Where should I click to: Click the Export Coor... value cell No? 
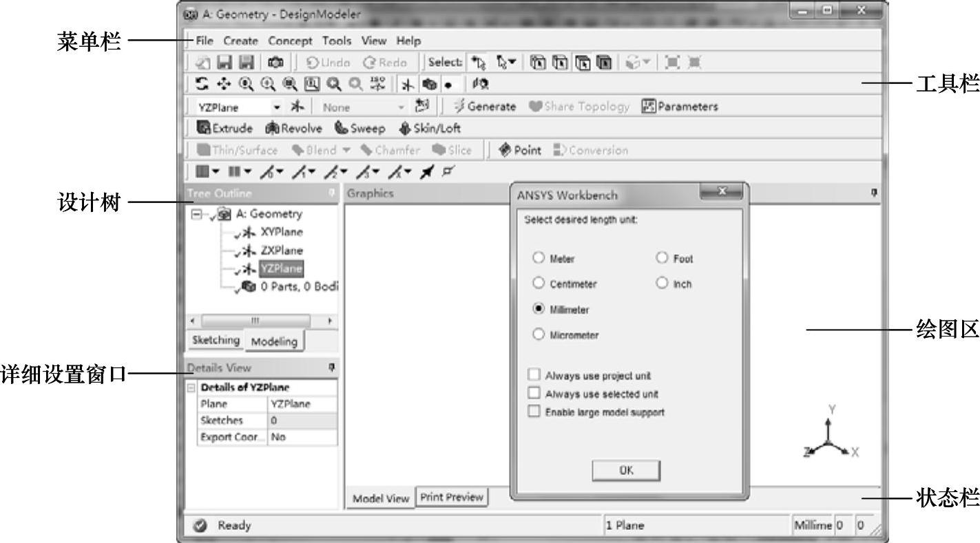[303, 437]
